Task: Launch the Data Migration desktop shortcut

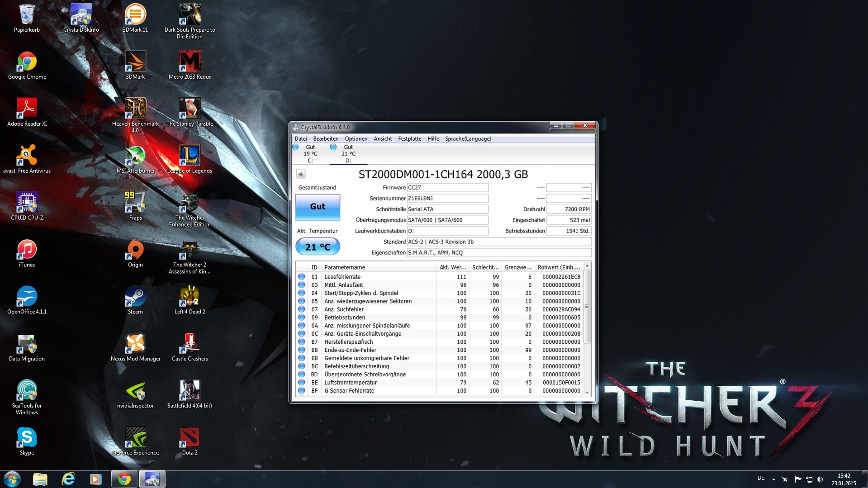Action: [27, 347]
